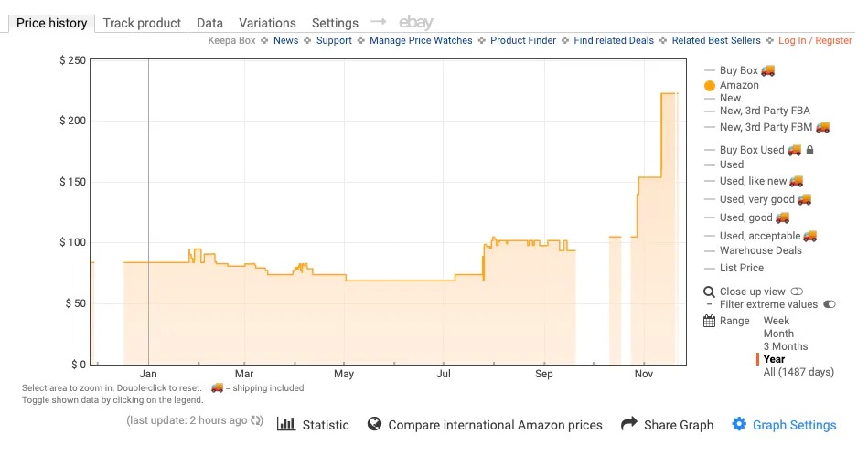Image resolution: width=868 pixels, height=456 pixels.
Task: Toggle the Filter extreme values switch
Action: pyautogui.click(x=830, y=304)
